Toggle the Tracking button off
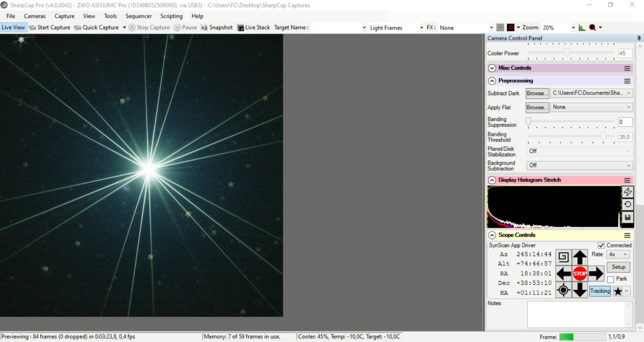Image resolution: width=644 pixels, height=342 pixels. pos(599,291)
